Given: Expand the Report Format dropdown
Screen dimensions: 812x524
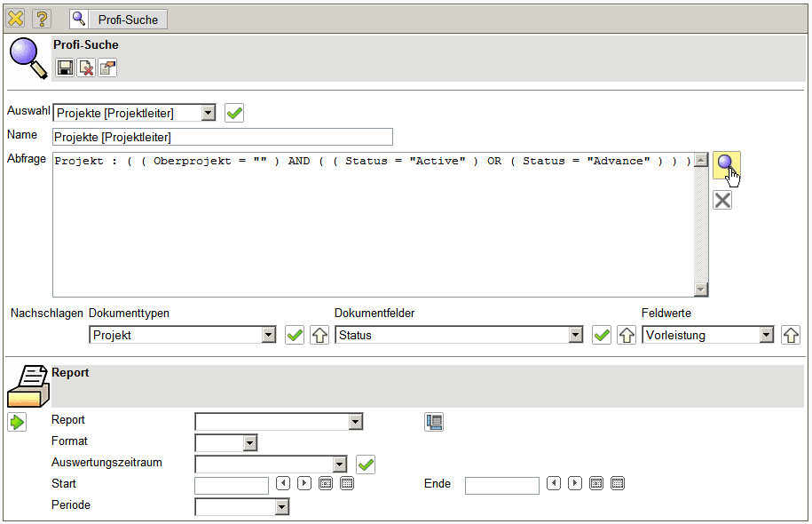Looking at the screenshot, I should (250, 442).
